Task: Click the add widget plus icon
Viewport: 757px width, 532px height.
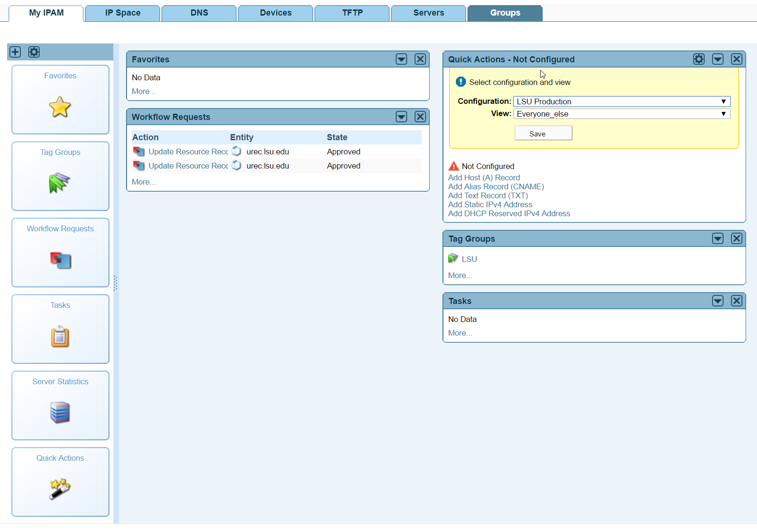Action: [15, 52]
